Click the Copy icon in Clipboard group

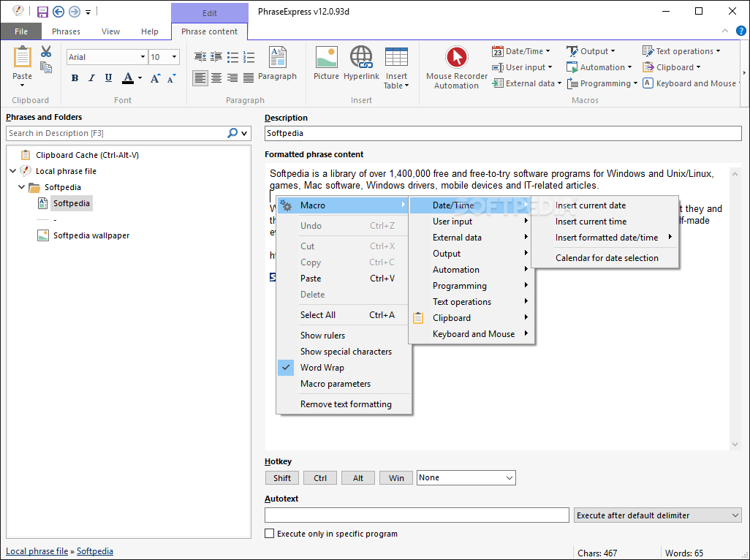click(x=46, y=67)
